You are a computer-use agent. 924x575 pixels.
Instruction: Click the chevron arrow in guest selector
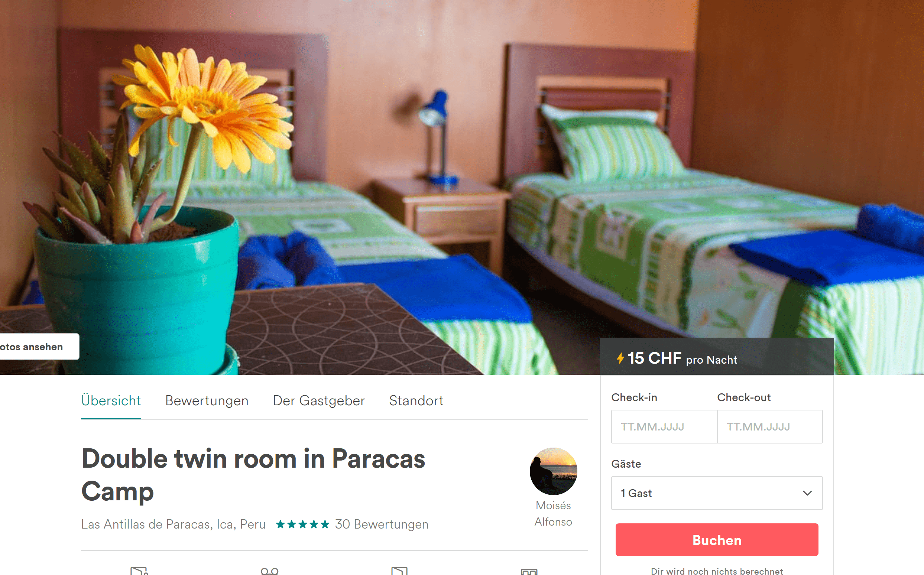click(x=807, y=493)
